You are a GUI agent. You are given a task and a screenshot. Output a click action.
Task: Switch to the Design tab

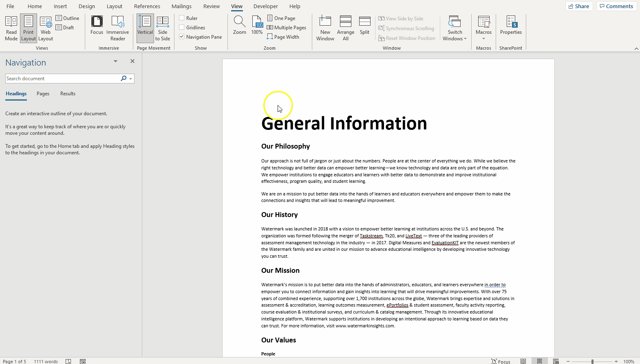(87, 6)
